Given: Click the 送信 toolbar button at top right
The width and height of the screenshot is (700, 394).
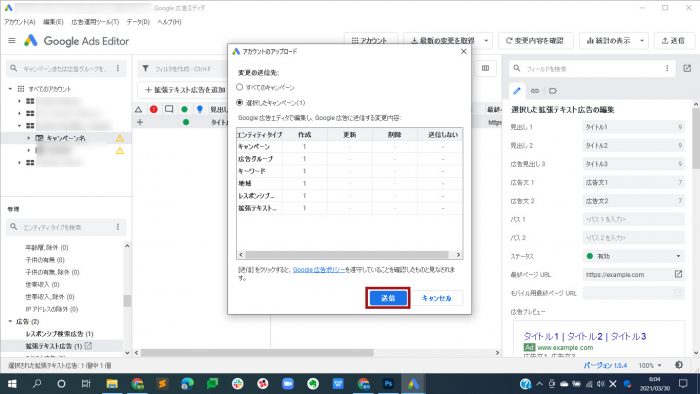Looking at the screenshot, I should tap(674, 41).
